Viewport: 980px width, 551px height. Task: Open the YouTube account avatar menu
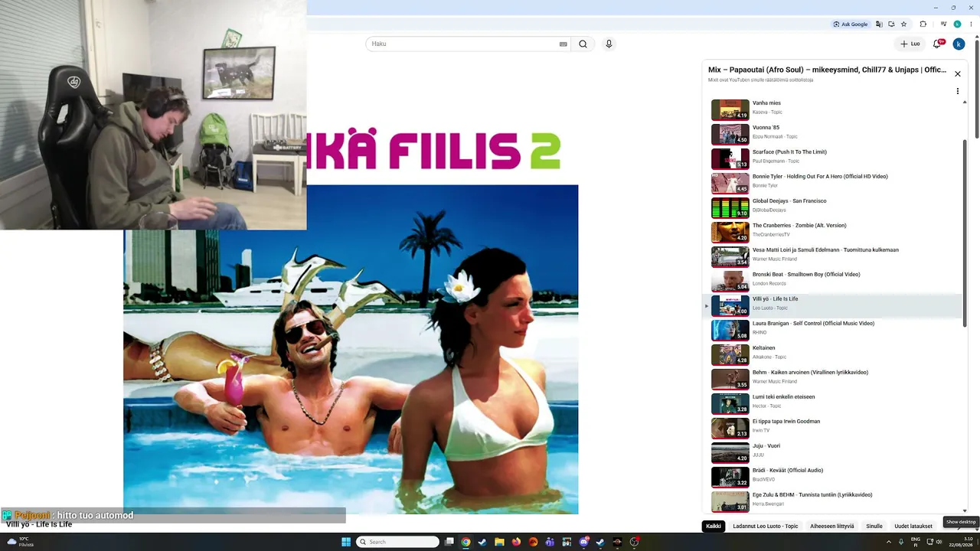(x=959, y=44)
